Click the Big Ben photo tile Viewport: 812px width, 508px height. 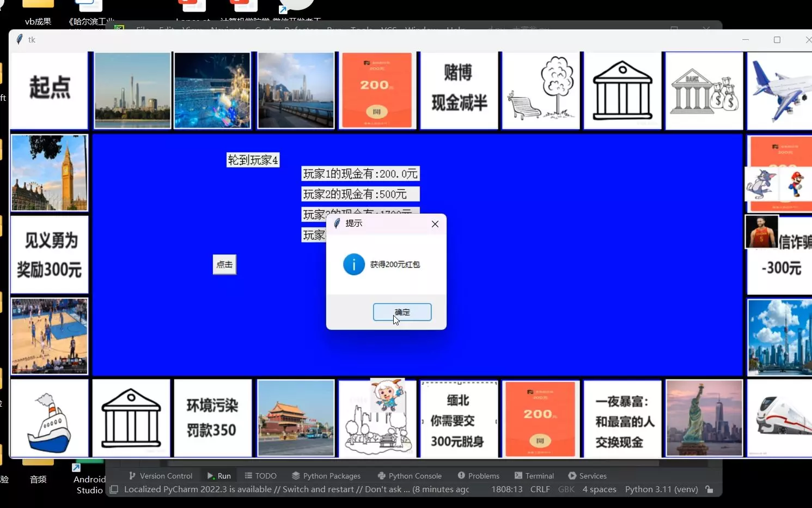(x=50, y=173)
